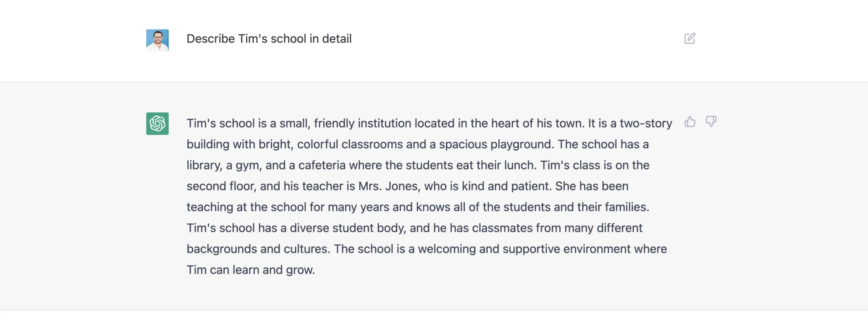Give negative feedback on the response
Screen dimensions: 868x314
tap(711, 122)
